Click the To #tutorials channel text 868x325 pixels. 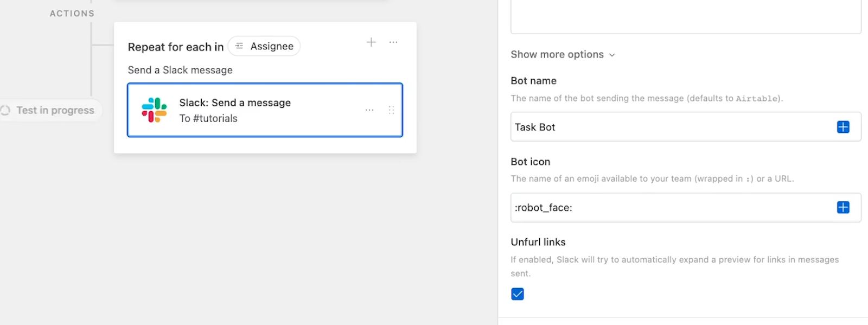[x=208, y=118]
